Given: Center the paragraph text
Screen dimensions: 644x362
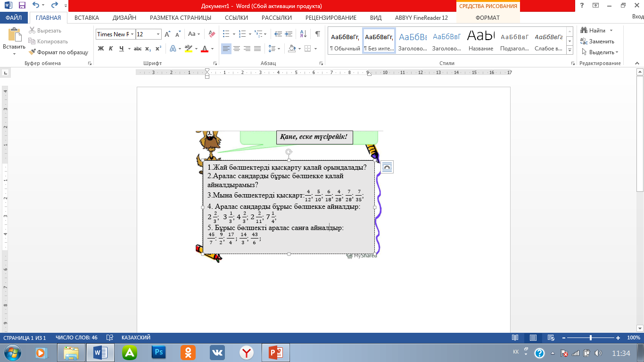Looking at the screenshot, I should coord(237,49).
